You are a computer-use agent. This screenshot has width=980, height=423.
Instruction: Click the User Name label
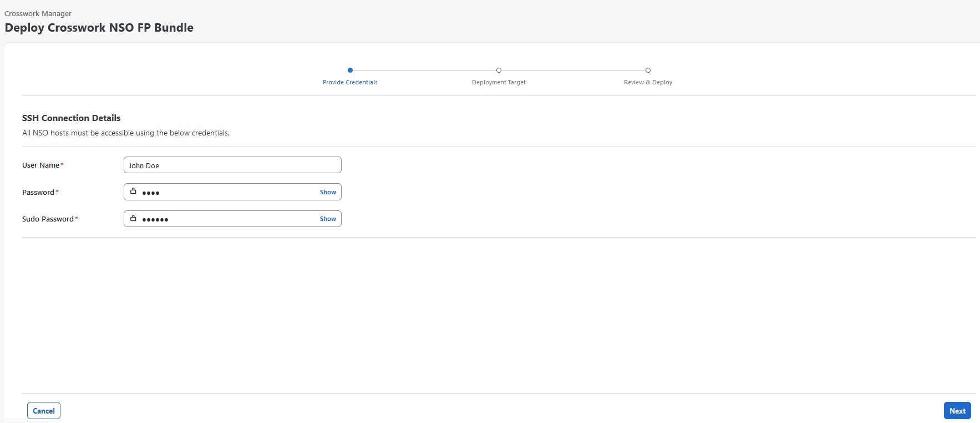tap(41, 165)
